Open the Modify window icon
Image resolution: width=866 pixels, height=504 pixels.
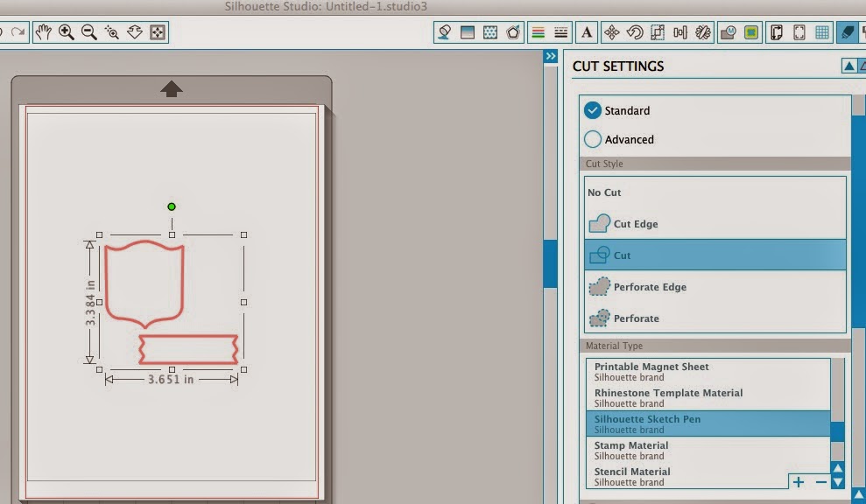(728, 32)
